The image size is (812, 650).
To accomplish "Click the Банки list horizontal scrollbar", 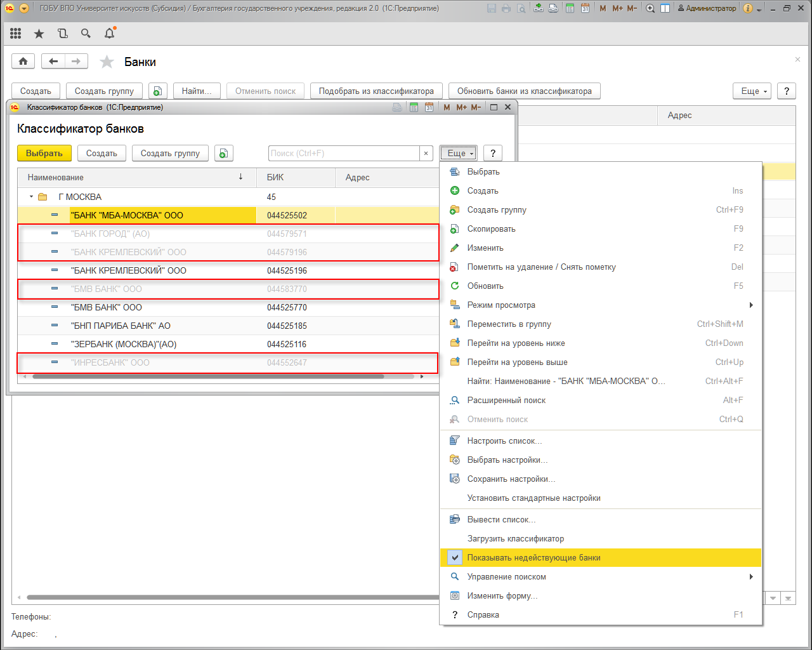I will (232, 597).
